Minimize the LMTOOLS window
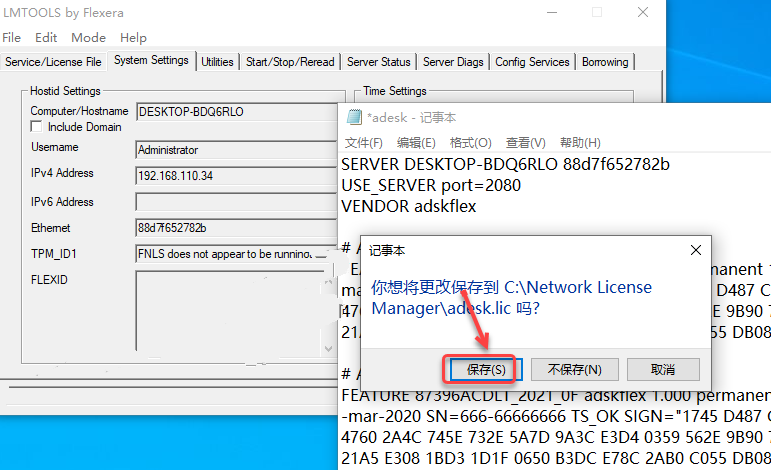771x470 pixels. click(552, 12)
